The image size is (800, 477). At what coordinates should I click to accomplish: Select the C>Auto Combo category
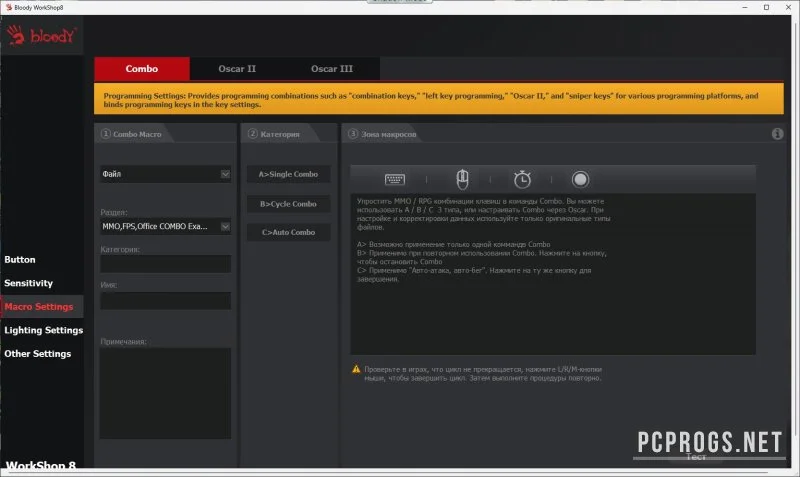[x=288, y=232]
